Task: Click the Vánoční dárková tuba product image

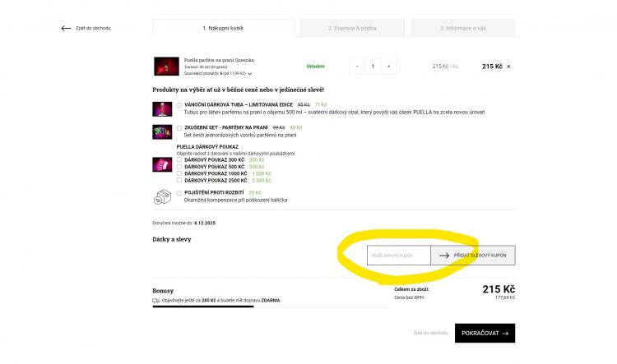Action: (x=162, y=109)
